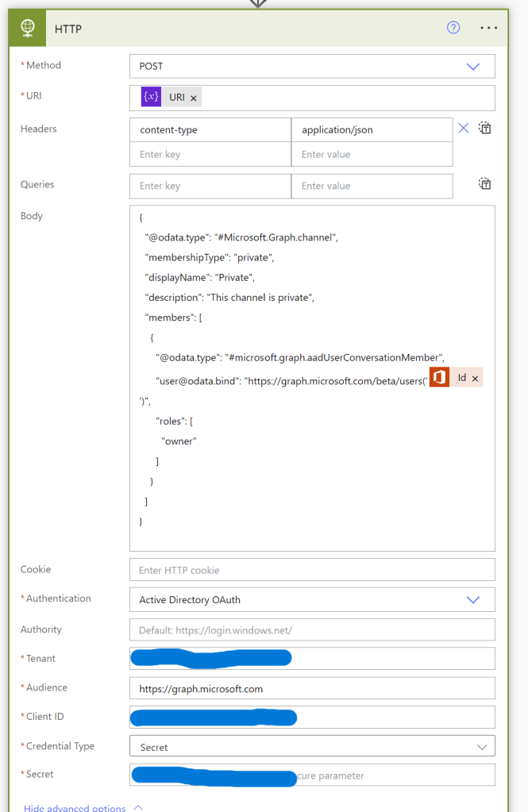The height and width of the screenshot is (812, 528).
Task: Switch Headers to text mode
Action: click(x=484, y=129)
